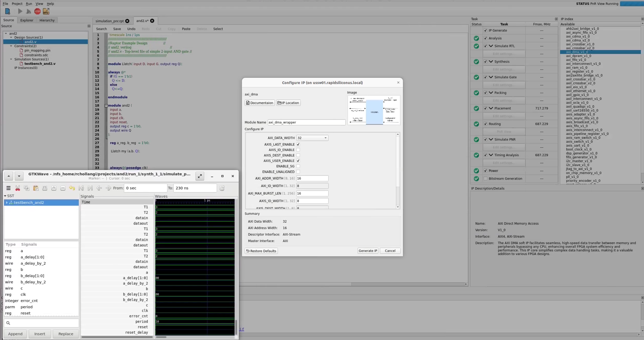Viewport: 644px width, 340px height.
Task: Expand testbench_and2 node in SST
Action: click(x=7, y=203)
